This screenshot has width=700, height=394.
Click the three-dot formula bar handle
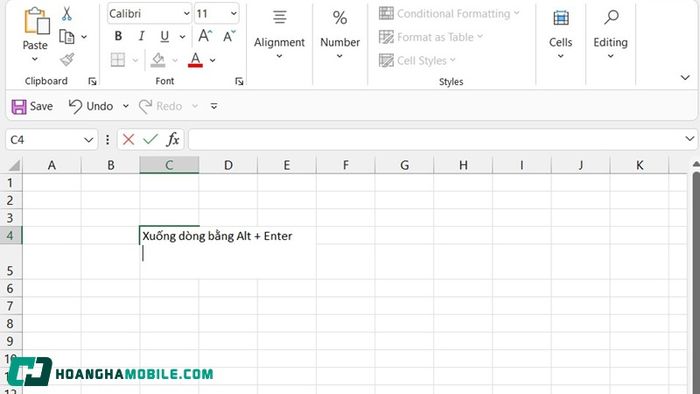pos(108,140)
